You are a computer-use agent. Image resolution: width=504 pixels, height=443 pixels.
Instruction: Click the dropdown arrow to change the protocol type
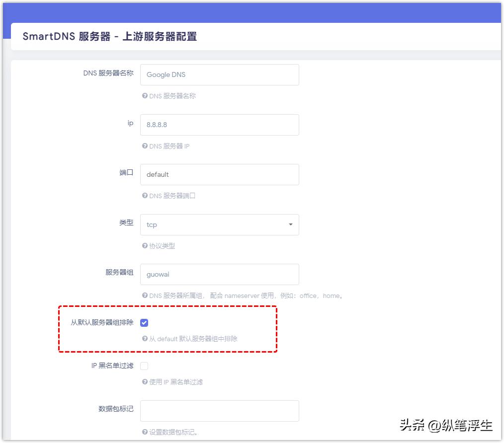[290, 224]
